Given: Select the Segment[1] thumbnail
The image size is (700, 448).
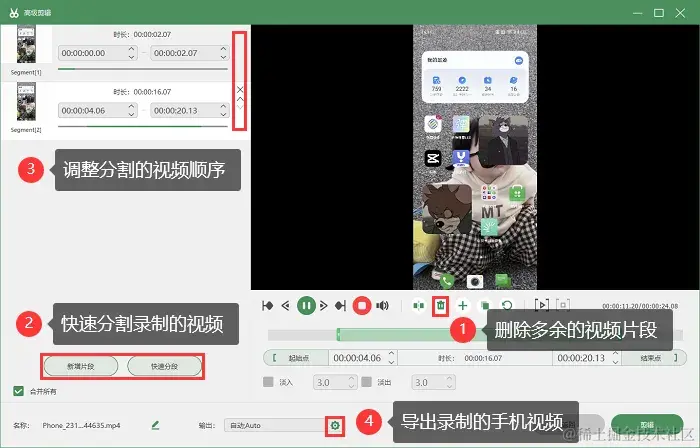Looking at the screenshot, I should point(26,44).
